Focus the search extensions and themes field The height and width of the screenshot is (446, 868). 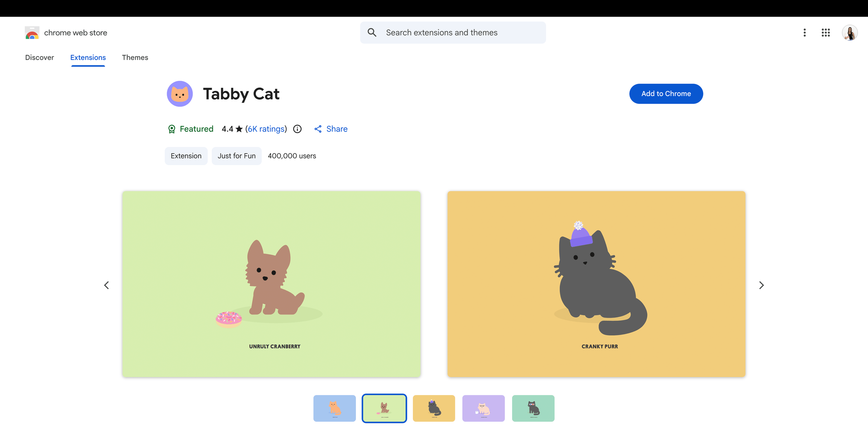(453, 33)
